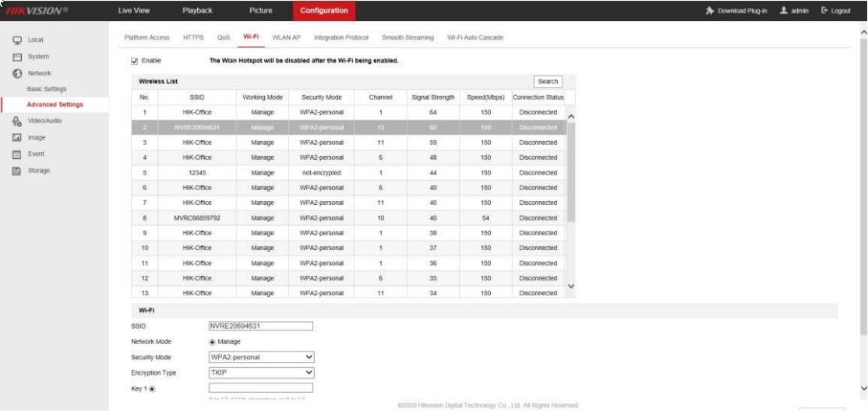Click the Network globe icon in sidebar
This screenshot has width=868, height=413.
tap(16, 73)
